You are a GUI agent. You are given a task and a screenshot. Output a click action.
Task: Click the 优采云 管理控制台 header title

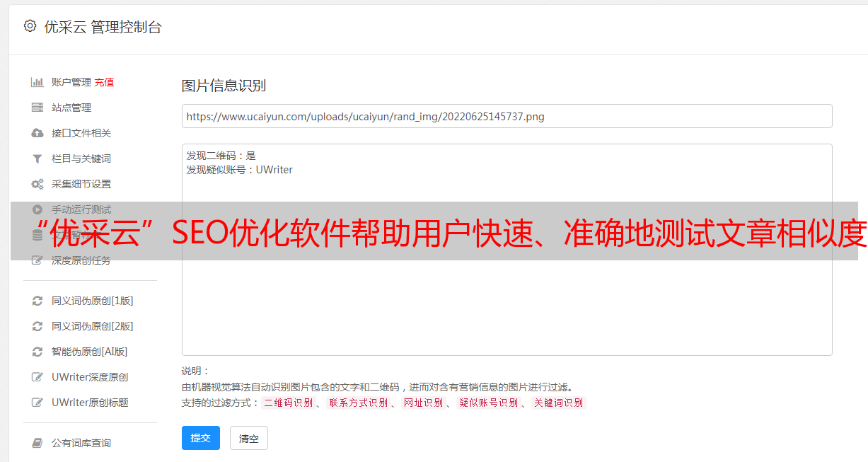pyautogui.click(x=103, y=27)
